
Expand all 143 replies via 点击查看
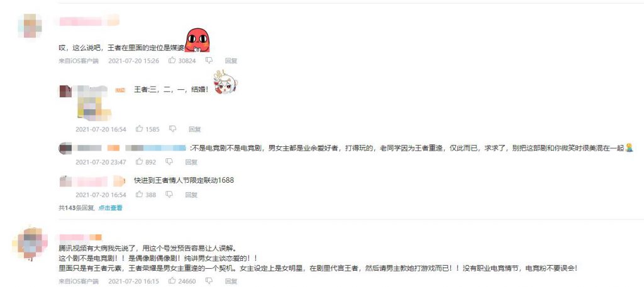[x=110, y=208]
